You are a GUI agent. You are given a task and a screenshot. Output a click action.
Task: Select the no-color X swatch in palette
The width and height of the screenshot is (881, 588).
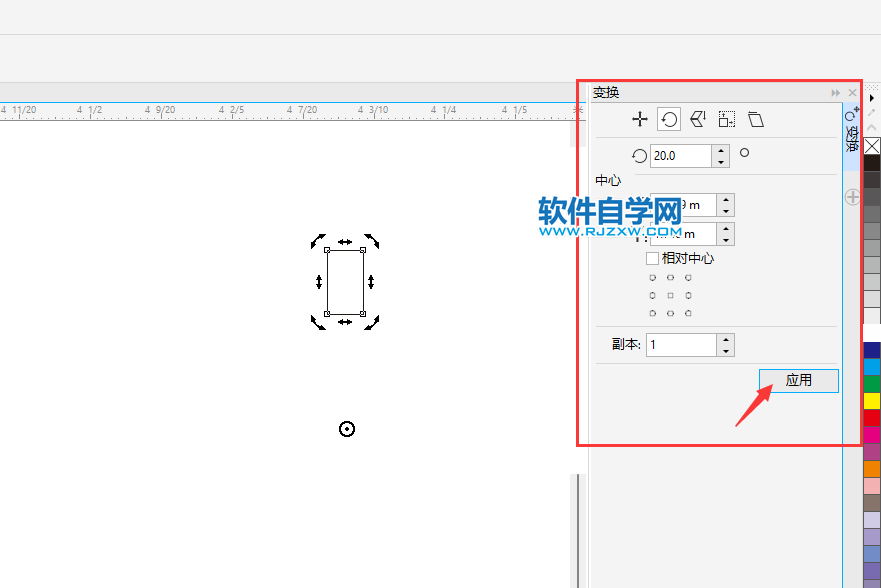(x=870, y=146)
